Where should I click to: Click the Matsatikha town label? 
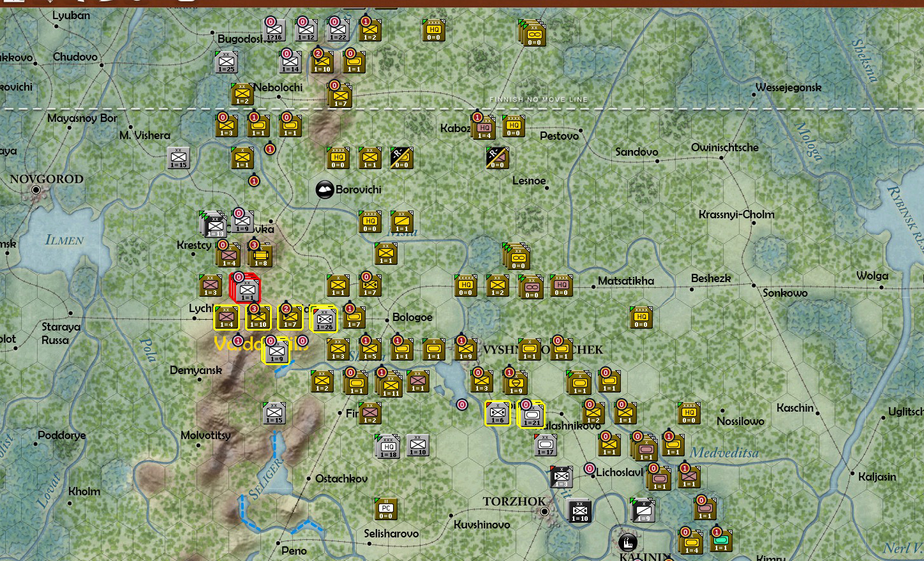tap(626, 281)
